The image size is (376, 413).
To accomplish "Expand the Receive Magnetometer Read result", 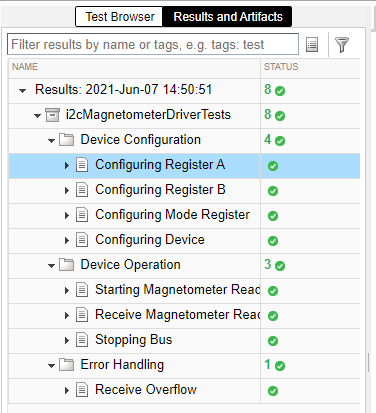I will (67, 315).
